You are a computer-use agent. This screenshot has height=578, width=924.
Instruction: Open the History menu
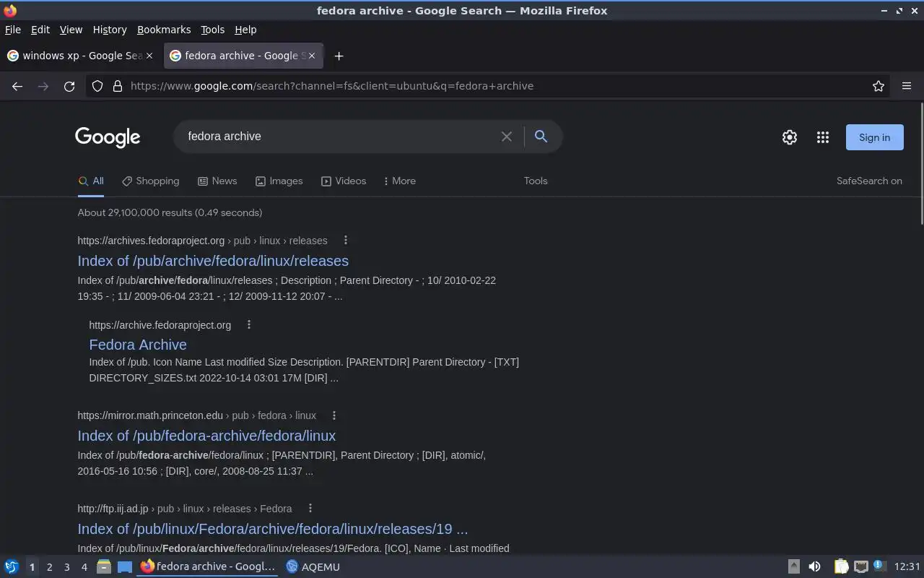pos(110,30)
